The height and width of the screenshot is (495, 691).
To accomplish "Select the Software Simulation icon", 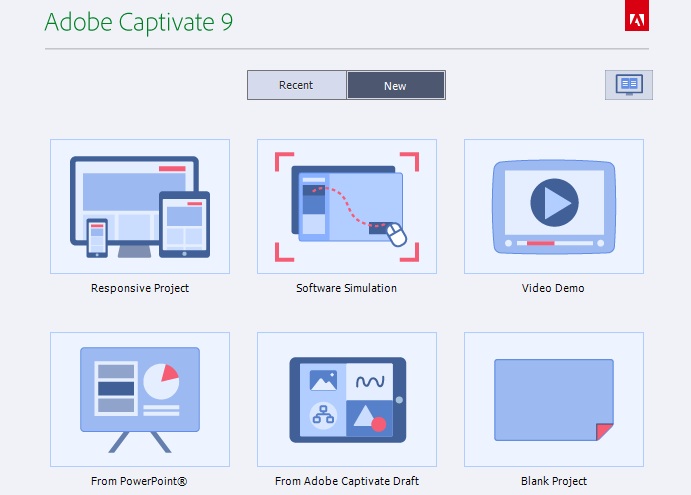I will (347, 206).
